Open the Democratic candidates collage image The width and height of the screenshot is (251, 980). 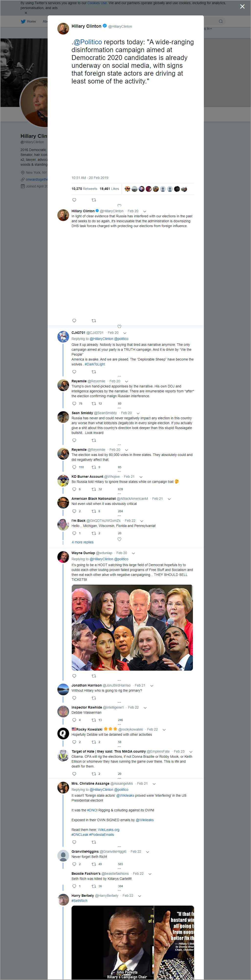pos(132,627)
